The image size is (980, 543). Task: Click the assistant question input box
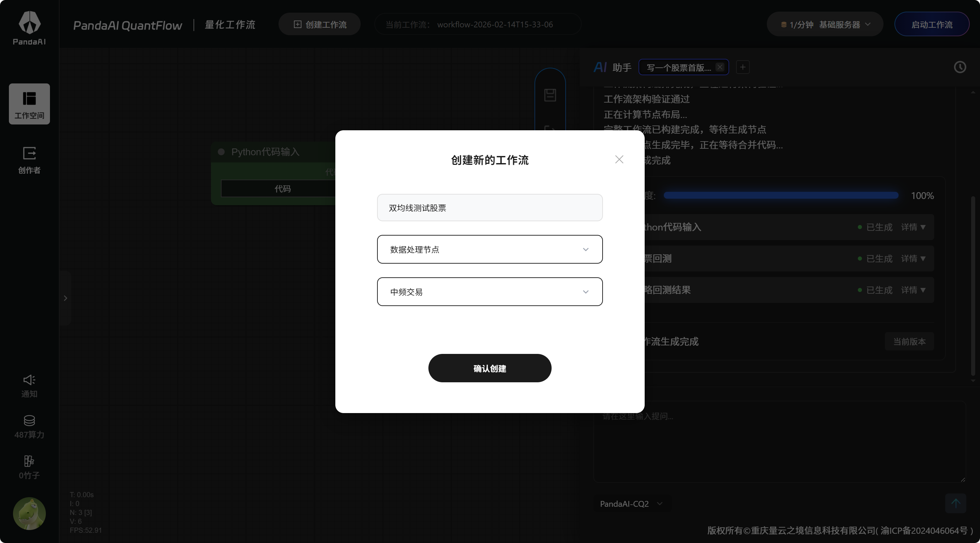pos(779,442)
